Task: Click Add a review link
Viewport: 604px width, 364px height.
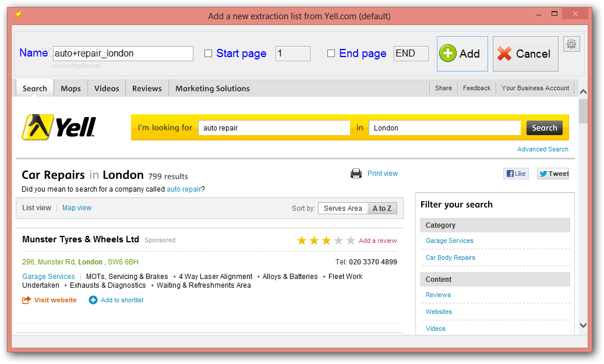Action: tap(377, 241)
